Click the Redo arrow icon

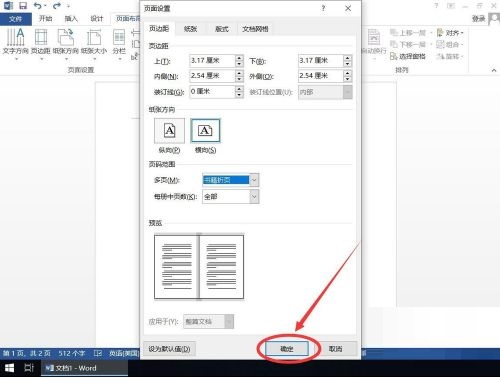[x=57, y=5]
